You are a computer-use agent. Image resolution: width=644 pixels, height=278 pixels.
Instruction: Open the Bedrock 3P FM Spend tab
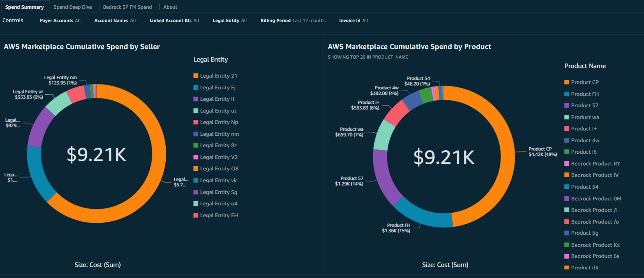tap(127, 7)
